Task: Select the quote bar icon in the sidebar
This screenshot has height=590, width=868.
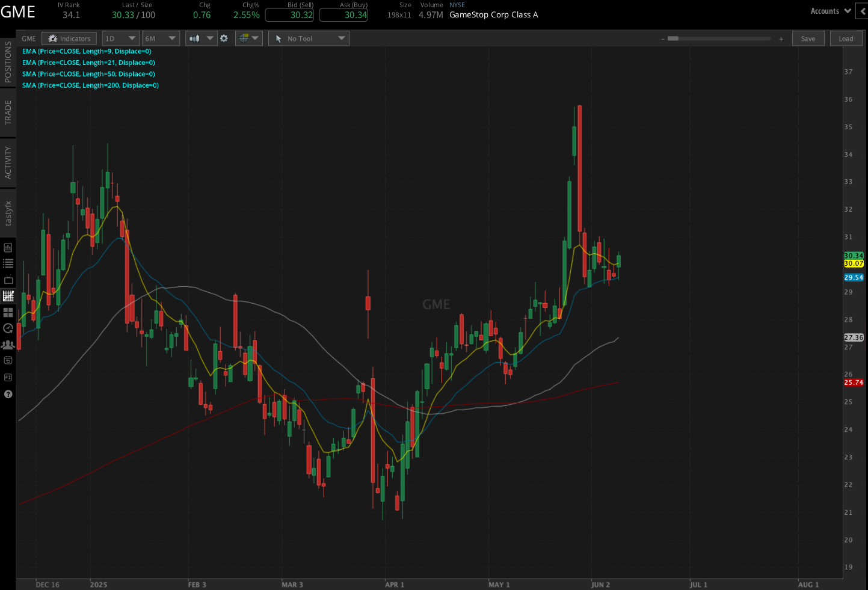Action: [x=8, y=247]
